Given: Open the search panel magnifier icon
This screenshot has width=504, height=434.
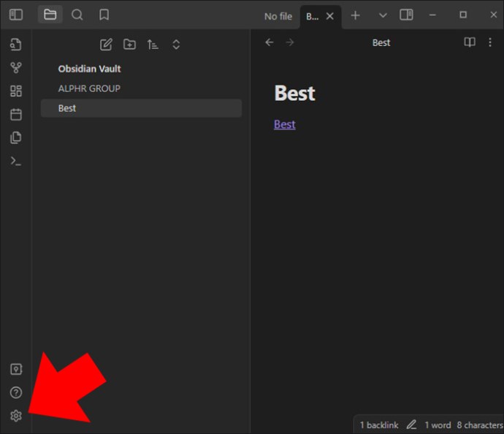Looking at the screenshot, I should pos(77,15).
